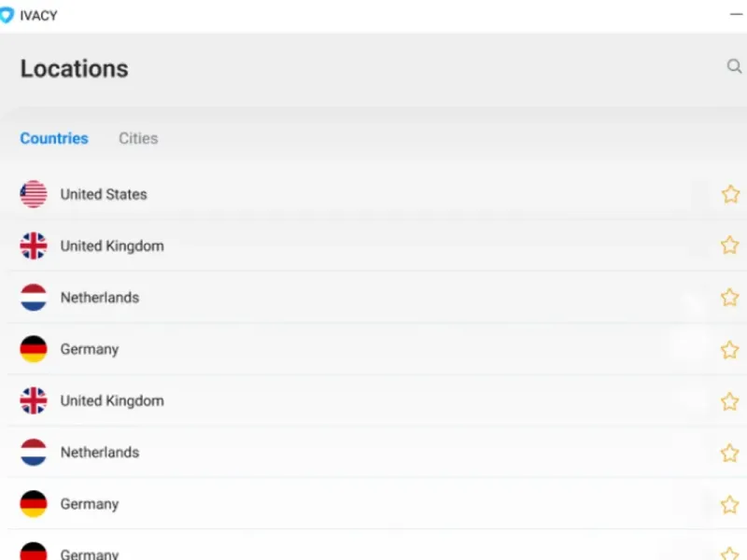Click the lower Netherlands flag icon
The height and width of the screenshot is (560, 747).
coord(34,453)
